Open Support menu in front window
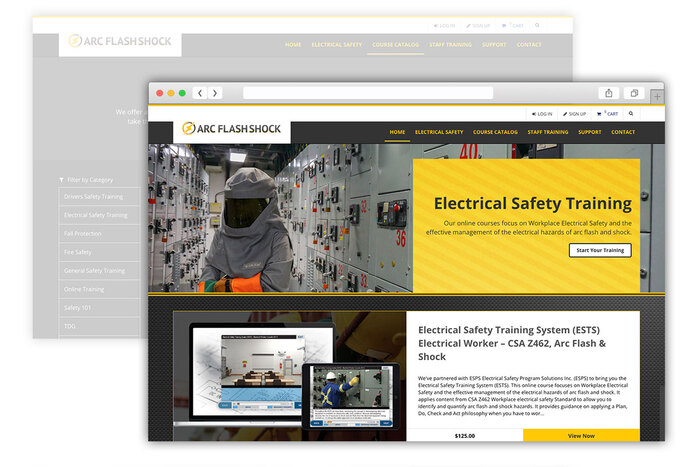This screenshot has width=700, height=467. (x=590, y=132)
